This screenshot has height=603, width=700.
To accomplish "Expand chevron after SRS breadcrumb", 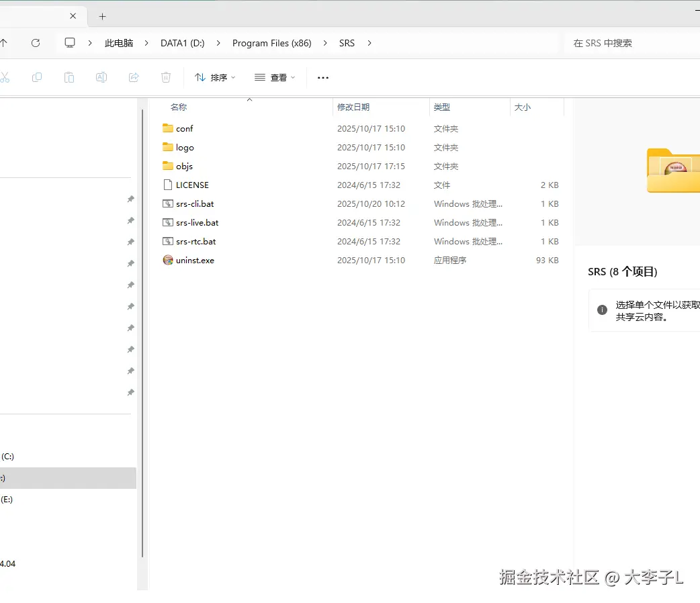I will 369,43.
